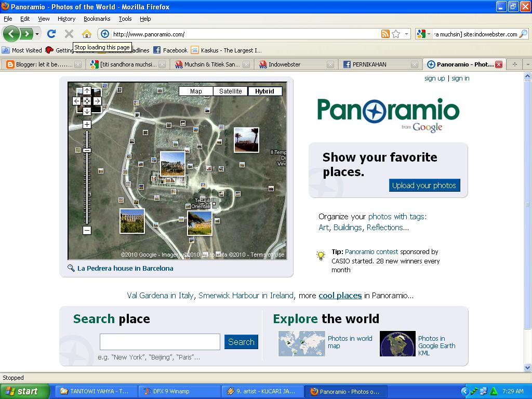Open the Tools menu
The height and width of the screenshot is (399, 532).
pos(125,19)
